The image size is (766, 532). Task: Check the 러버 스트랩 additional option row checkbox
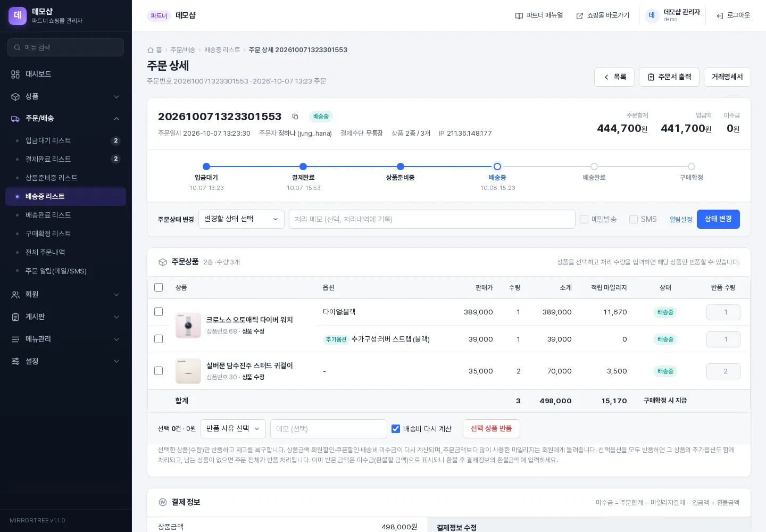coord(159,339)
